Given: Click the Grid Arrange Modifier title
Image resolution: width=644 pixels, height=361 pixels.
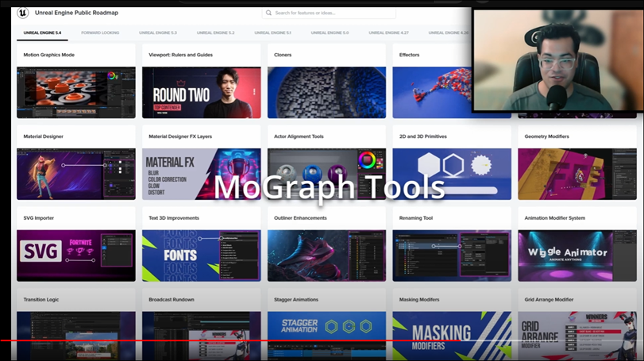Looking at the screenshot, I should click(x=550, y=299).
